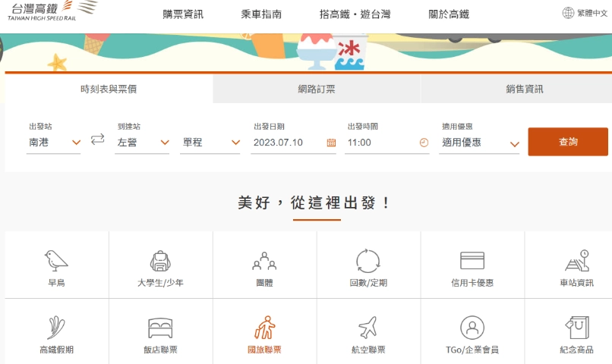Open the 國旅聯票 traveler icon
Viewport: 612px width, 364px height.
(265, 328)
